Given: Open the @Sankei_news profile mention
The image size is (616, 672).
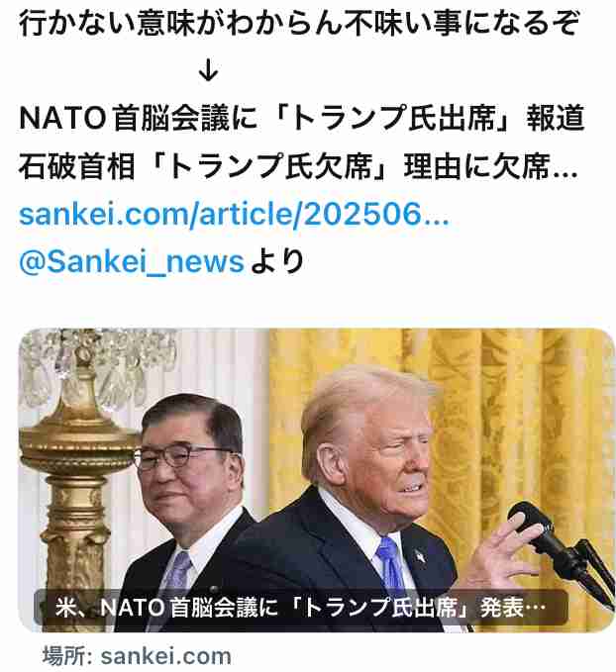Looking at the screenshot, I should pyautogui.click(x=132, y=261).
